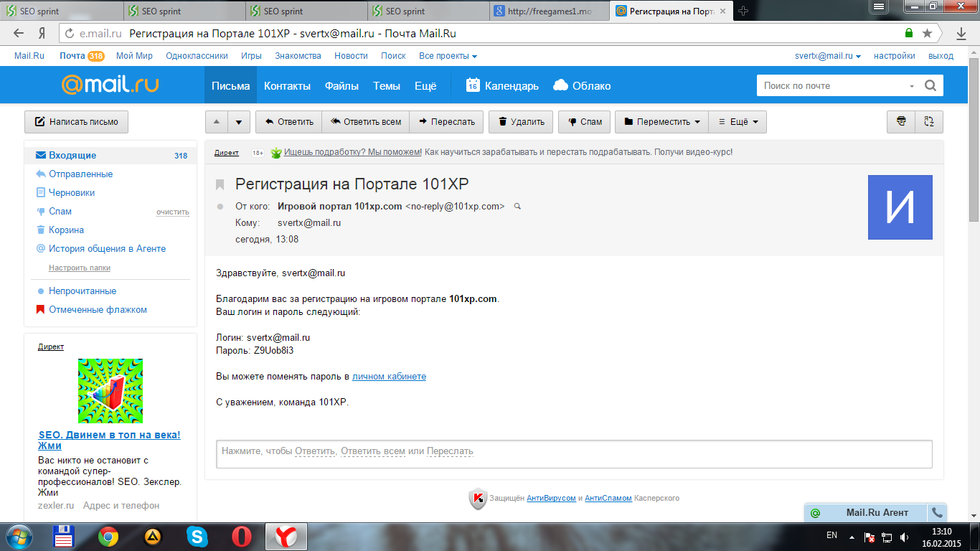Open the search options dropdown arrow

coord(912,86)
